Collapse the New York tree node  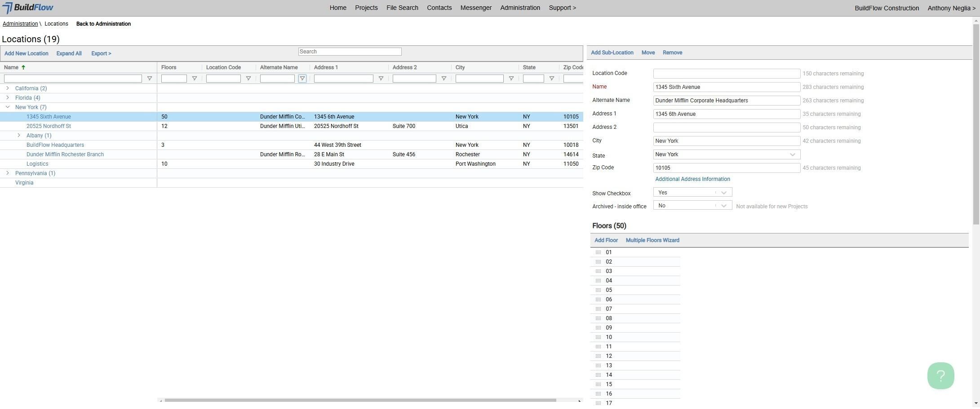pos(8,107)
